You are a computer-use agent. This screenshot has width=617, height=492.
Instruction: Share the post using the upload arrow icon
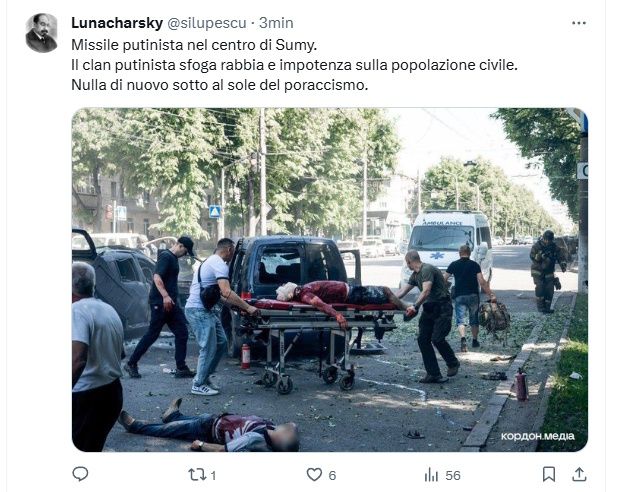[579, 474]
